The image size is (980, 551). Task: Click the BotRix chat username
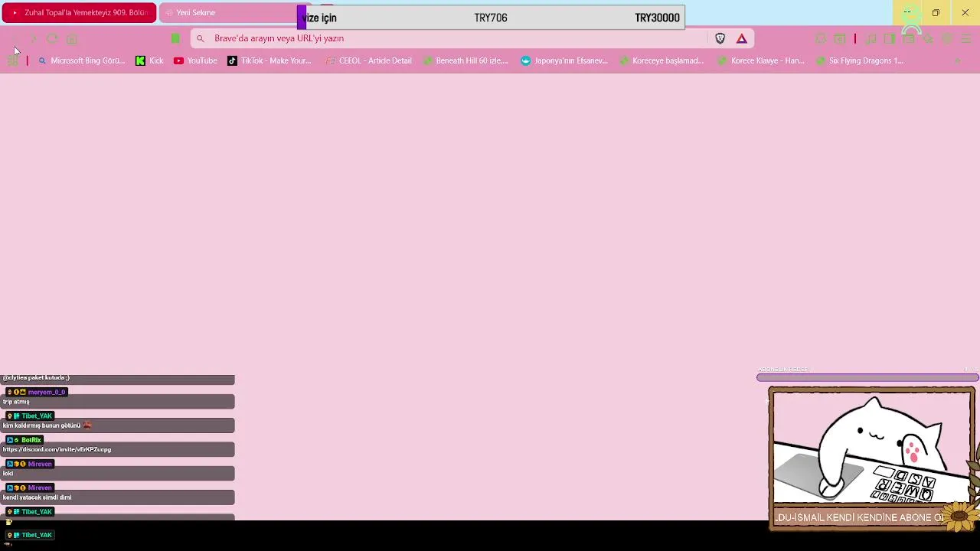[31, 440]
